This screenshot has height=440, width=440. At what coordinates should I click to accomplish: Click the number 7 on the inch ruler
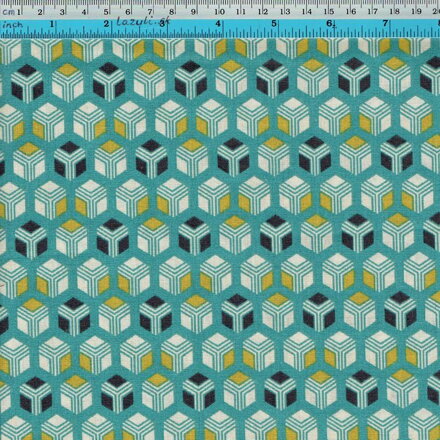point(385,24)
